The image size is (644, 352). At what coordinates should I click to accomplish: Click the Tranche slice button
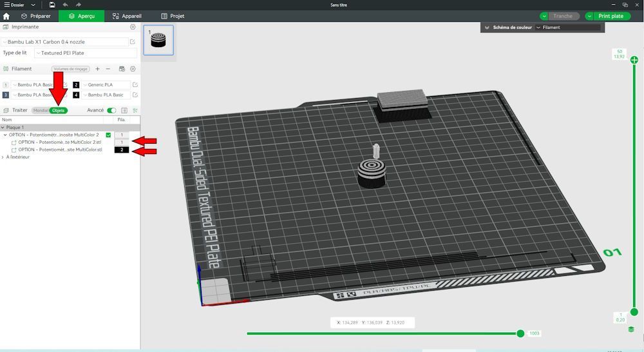(x=563, y=16)
